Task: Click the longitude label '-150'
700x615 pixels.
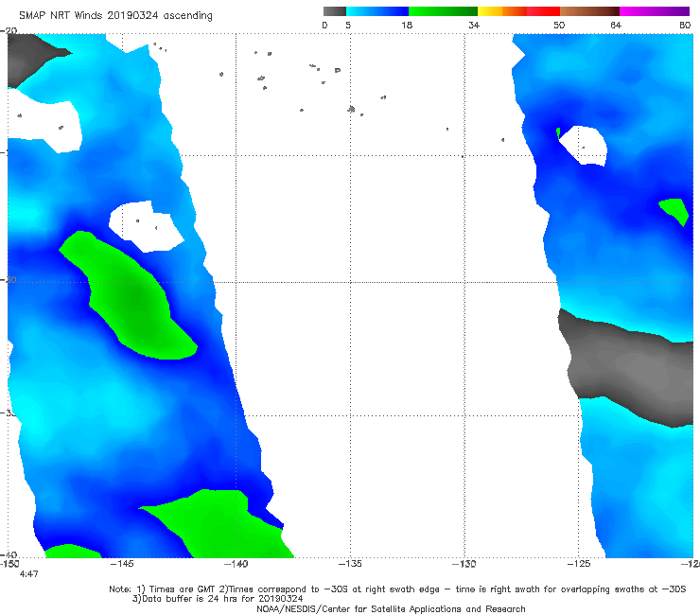Action: coord(9,564)
